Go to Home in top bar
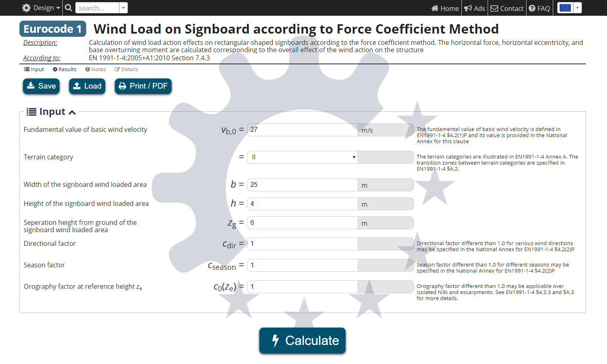 pos(445,8)
